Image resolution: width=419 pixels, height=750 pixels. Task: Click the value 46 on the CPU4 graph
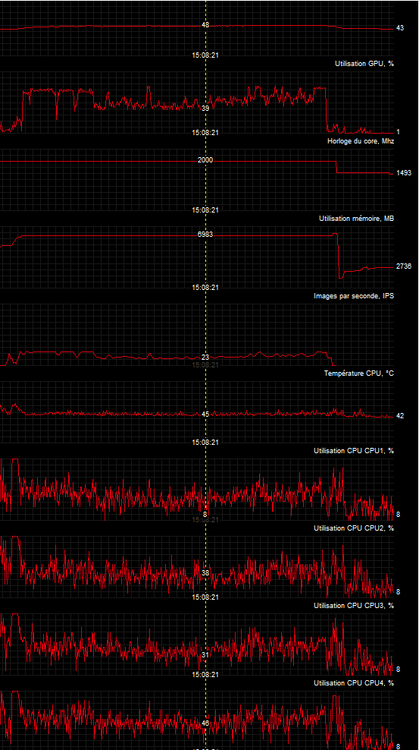click(x=205, y=724)
